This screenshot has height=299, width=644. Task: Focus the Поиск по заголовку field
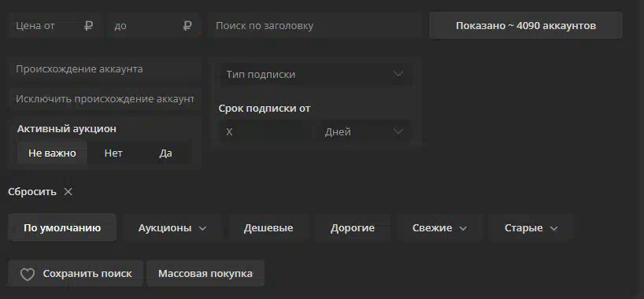pos(315,25)
